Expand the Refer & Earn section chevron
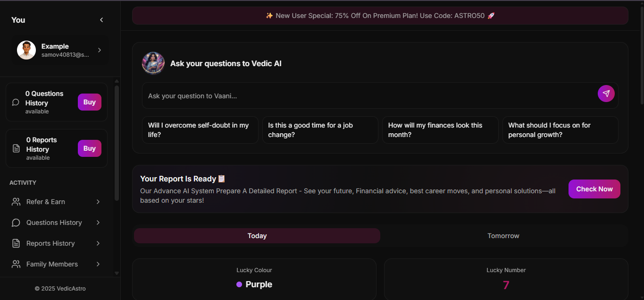Image resolution: width=644 pixels, height=300 pixels. pos(98,201)
